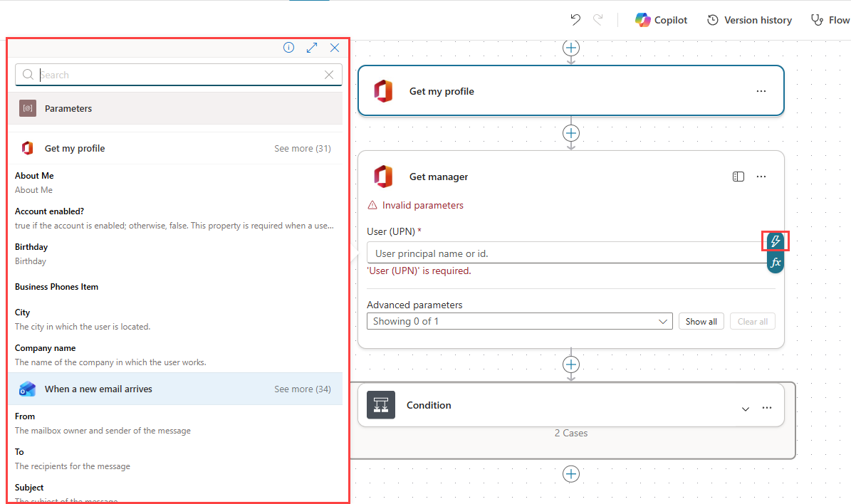Open Copilot from the toolbar
The image size is (851, 504).
(661, 20)
